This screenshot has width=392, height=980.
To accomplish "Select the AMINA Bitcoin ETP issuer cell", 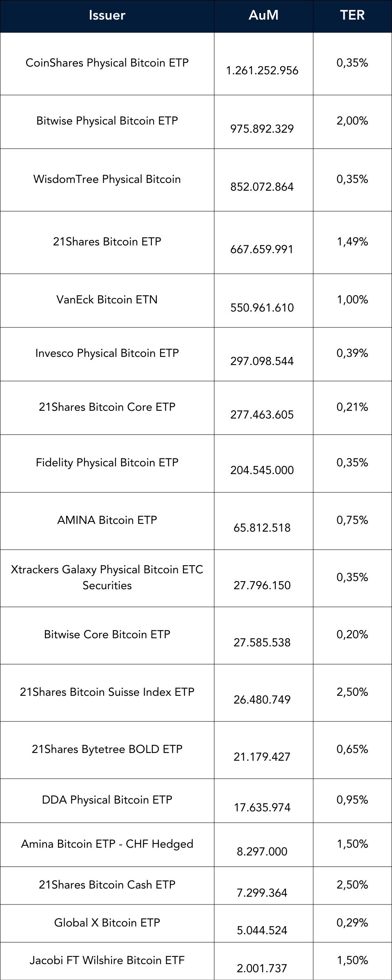I will point(107,520).
